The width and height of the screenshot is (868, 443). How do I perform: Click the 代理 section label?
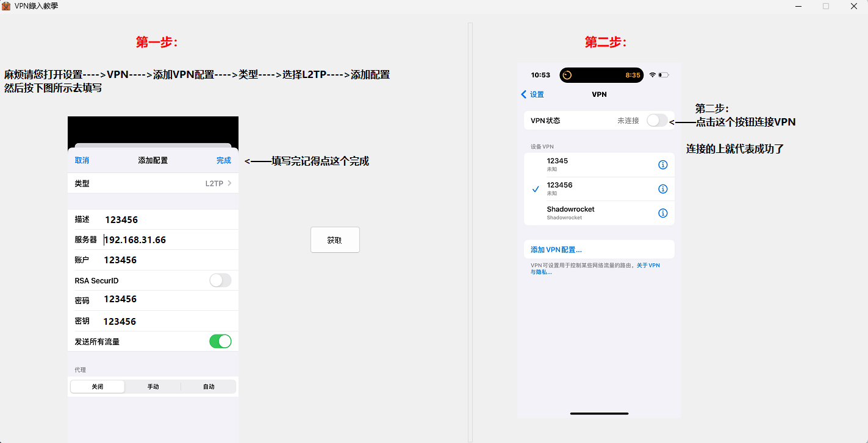click(x=81, y=370)
